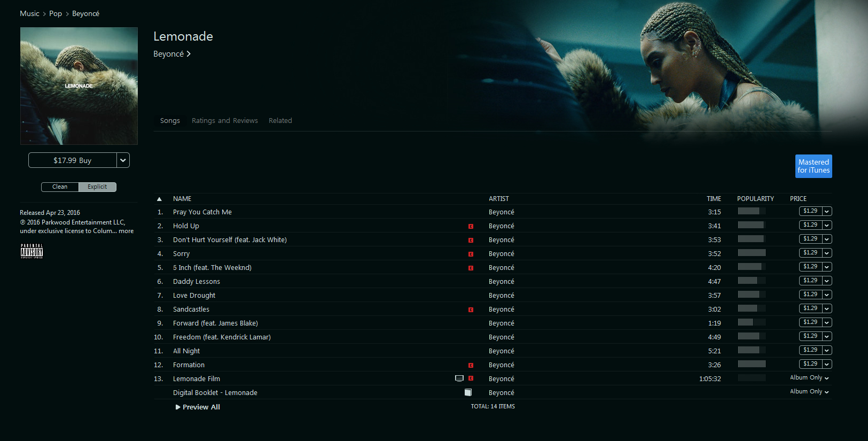Click the Preview All play icon
868x441 pixels.
(x=178, y=407)
